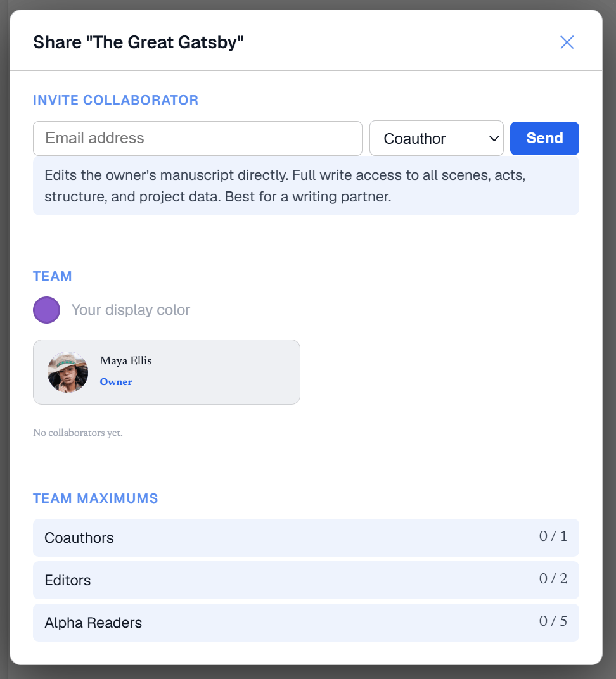The image size is (616, 679).
Task: Click the Team Maximums heading
Action: 96,498
